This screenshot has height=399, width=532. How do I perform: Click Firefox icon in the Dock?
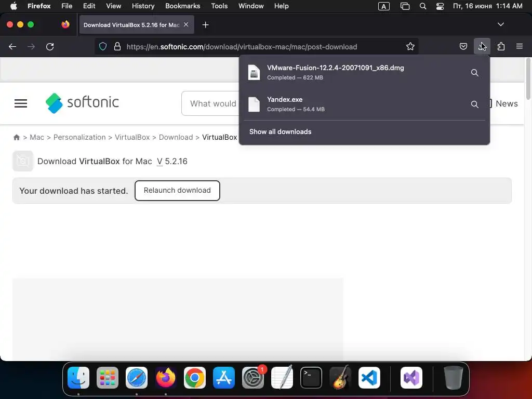[x=166, y=378]
